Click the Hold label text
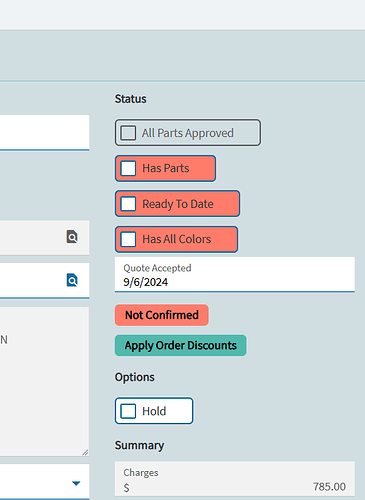 click(x=154, y=411)
